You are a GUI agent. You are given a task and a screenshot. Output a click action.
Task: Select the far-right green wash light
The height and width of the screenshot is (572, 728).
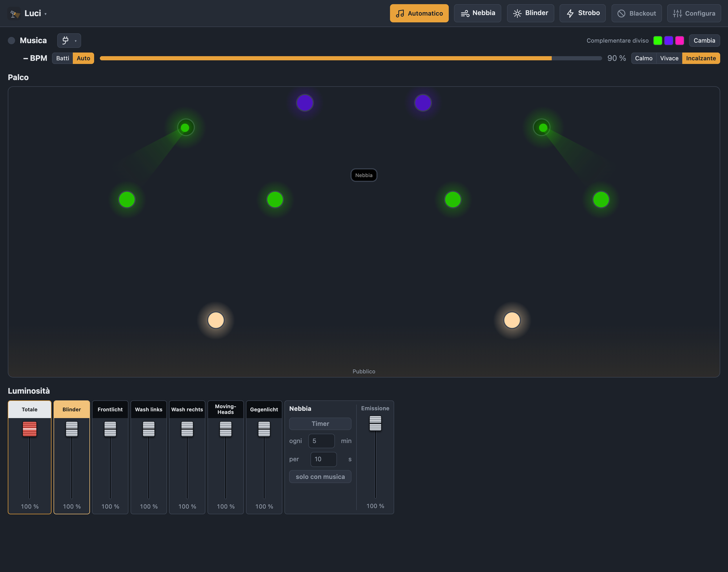click(x=601, y=199)
